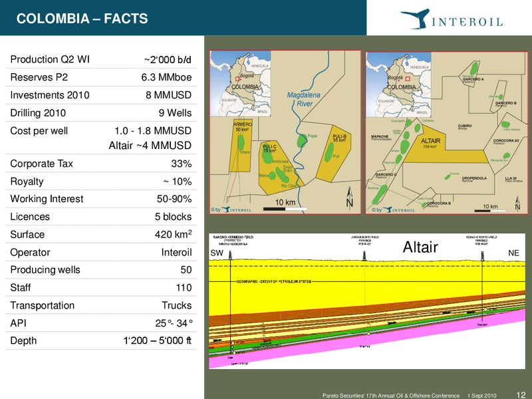Click the 25°- 34° API value
This screenshot has width=532, height=399.
tap(174, 323)
